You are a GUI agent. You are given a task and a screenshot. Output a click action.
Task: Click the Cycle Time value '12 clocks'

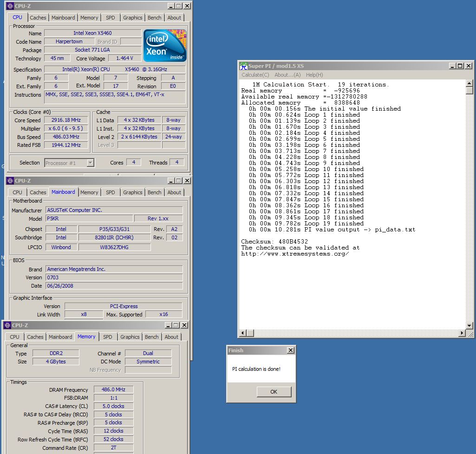(113, 431)
